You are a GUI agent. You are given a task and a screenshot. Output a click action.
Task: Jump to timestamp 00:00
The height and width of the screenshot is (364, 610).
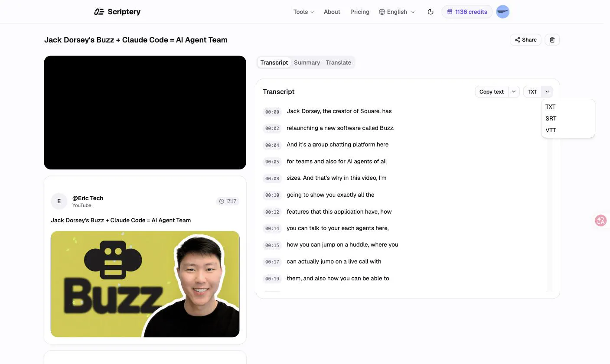pos(272,112)
